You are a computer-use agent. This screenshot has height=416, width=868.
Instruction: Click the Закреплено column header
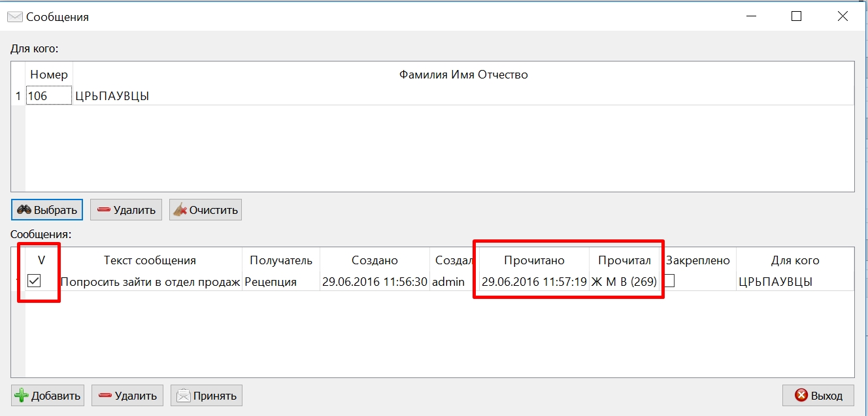[x=697, y=260]
